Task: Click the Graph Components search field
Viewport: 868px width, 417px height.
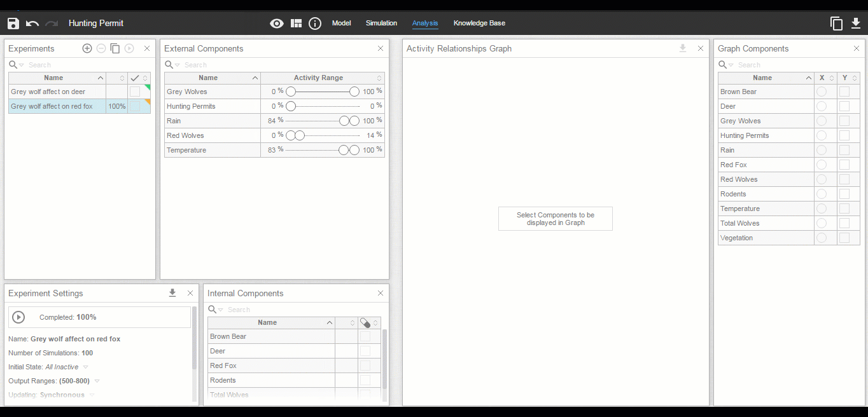Action: pos(795,65)
